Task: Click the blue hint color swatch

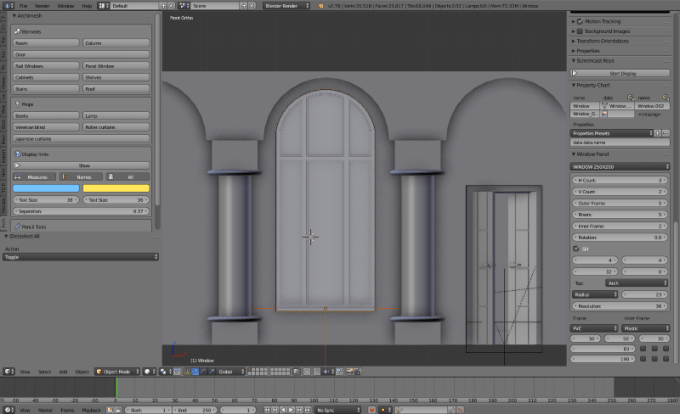Action: pos(46,188)
